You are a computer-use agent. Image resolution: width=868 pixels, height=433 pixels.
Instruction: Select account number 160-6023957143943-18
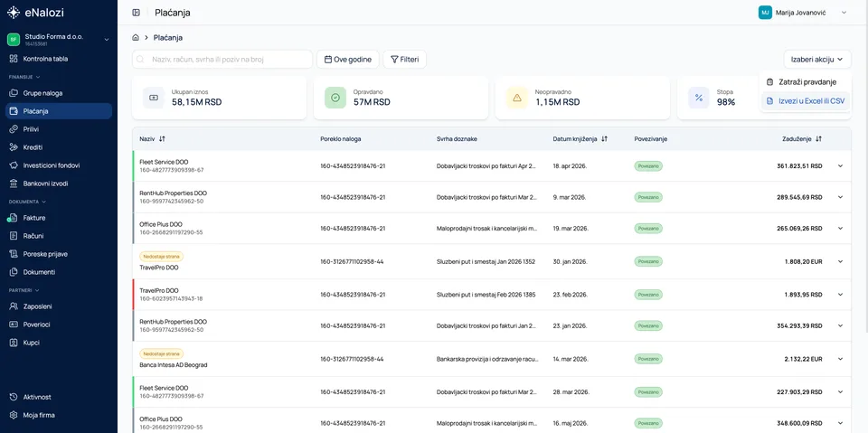click(x=171, y=298)
